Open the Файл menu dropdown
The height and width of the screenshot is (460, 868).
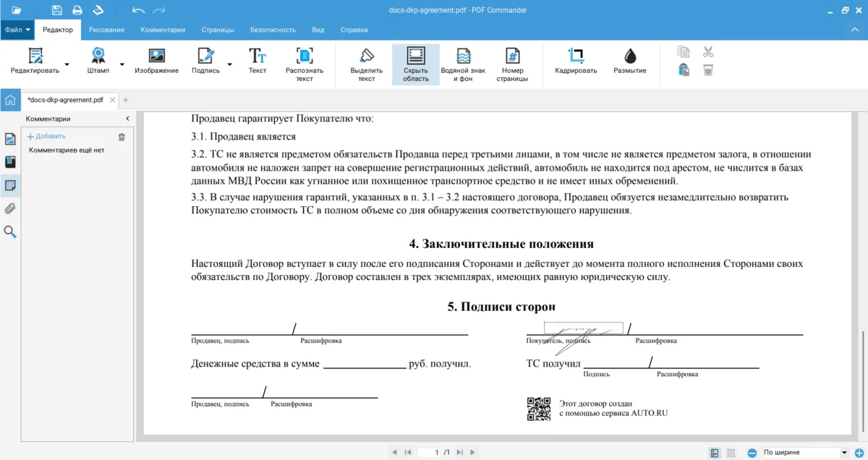click(x=17, y=30)
